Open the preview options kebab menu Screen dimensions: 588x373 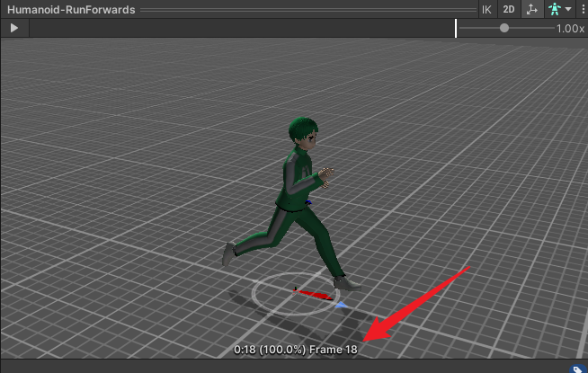click(x=583, y=9)
